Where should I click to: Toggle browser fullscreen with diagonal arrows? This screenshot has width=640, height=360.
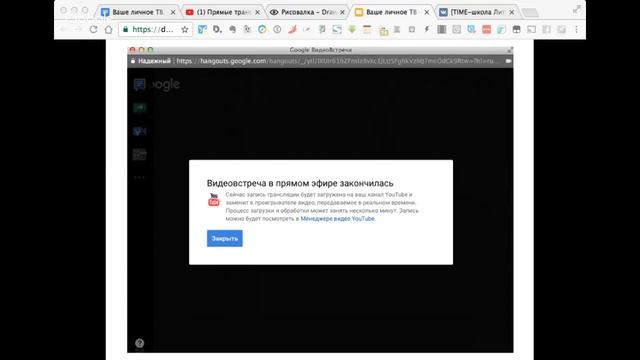pos(576,9)
